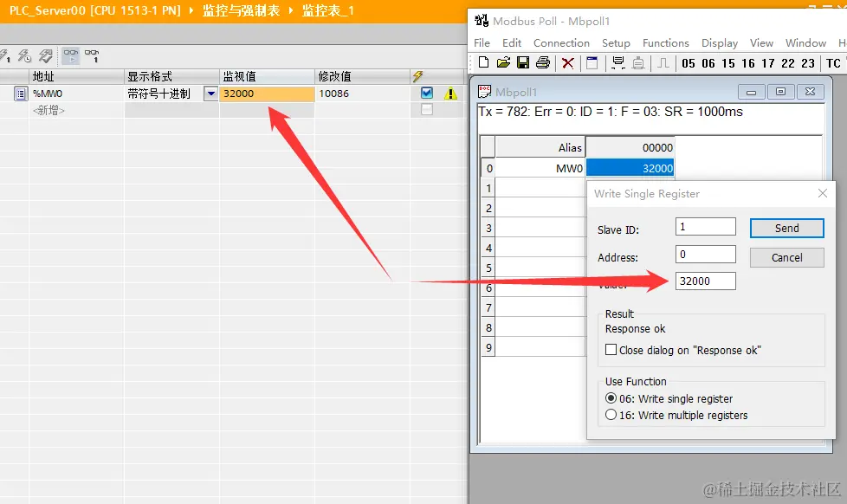Open the 带符号十进制 display format dropdown
The height and width of the screenshot is (504, 847).
[x=210, y=94]
